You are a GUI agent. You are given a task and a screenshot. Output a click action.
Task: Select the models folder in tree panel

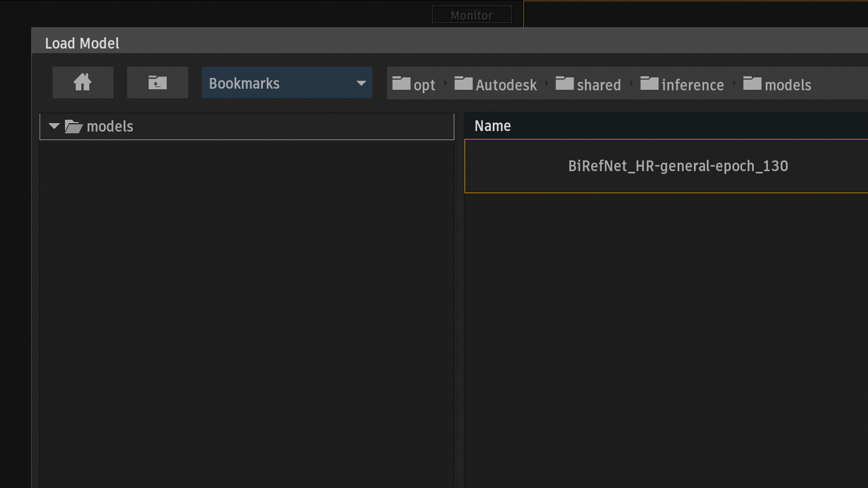[x=110, y=127]
